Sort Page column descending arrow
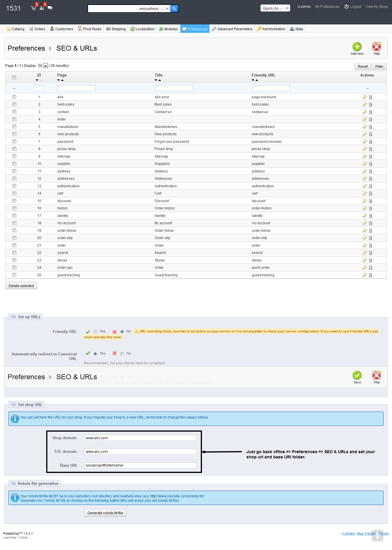 pyautogui.click(x=59, y=80)
